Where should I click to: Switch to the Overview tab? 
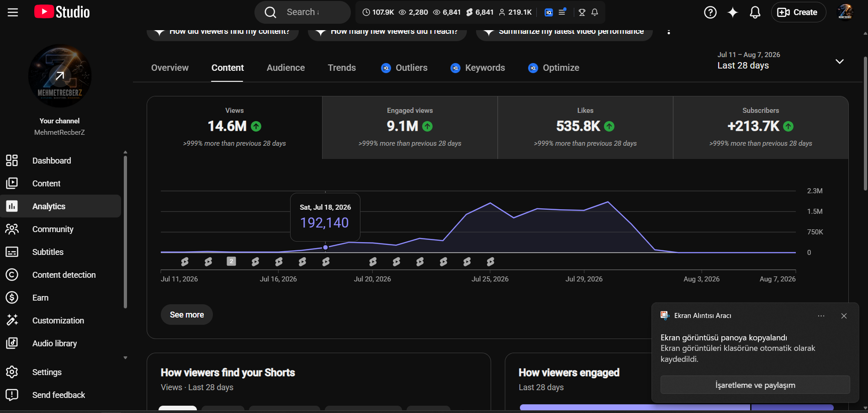[x=170, y=68]
